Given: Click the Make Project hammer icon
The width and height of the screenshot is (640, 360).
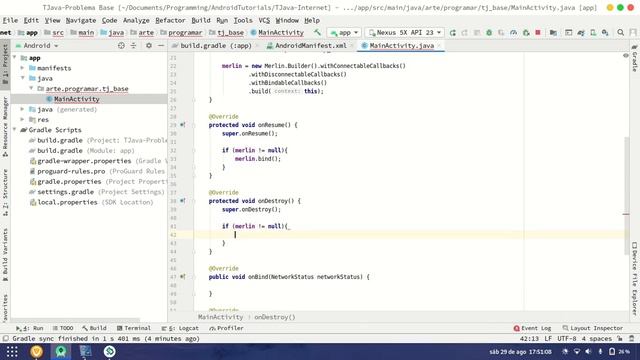Looking at the screenshot, I should click(x=317, y=32).
